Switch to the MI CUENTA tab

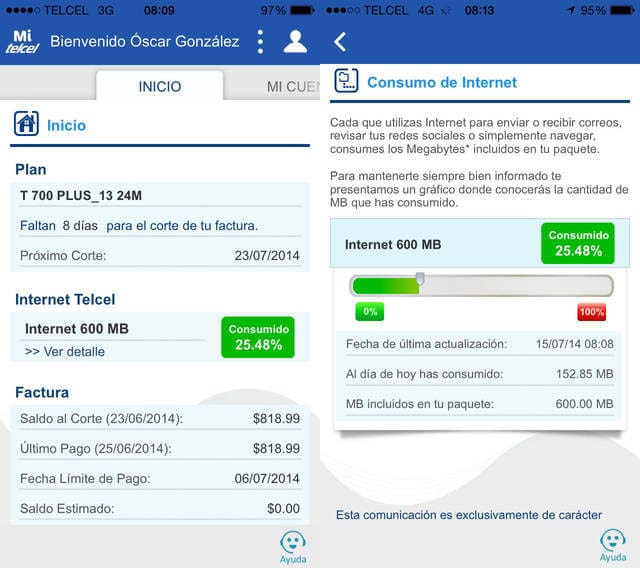[293, 87]
